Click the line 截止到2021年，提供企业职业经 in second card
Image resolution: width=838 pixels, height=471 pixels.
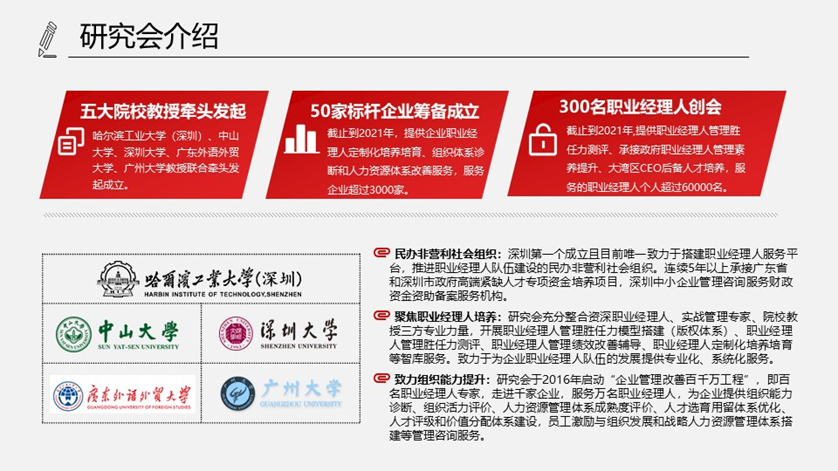(402, 133)
